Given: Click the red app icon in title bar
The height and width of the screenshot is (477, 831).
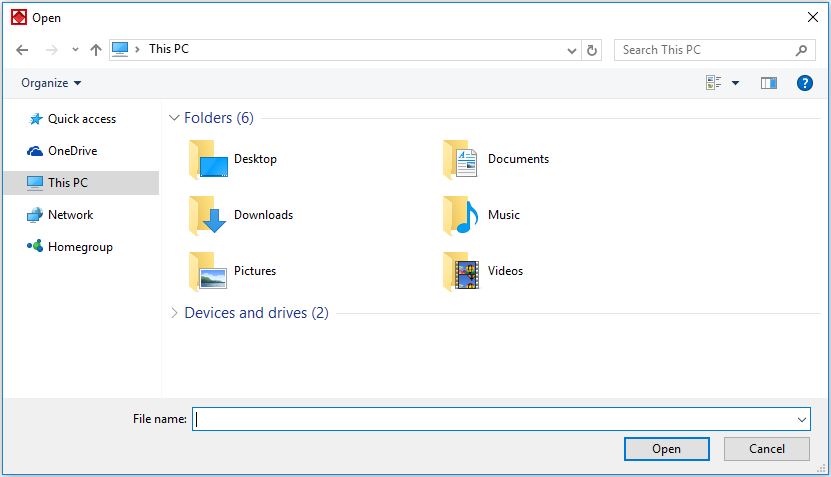Looking at the screenshot, I should (19, 17).
